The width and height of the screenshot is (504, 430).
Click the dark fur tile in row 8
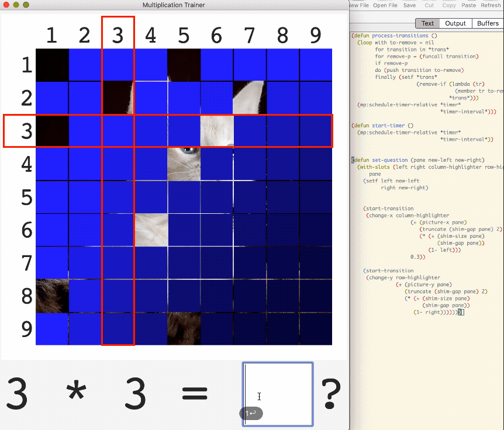(52, 296)
